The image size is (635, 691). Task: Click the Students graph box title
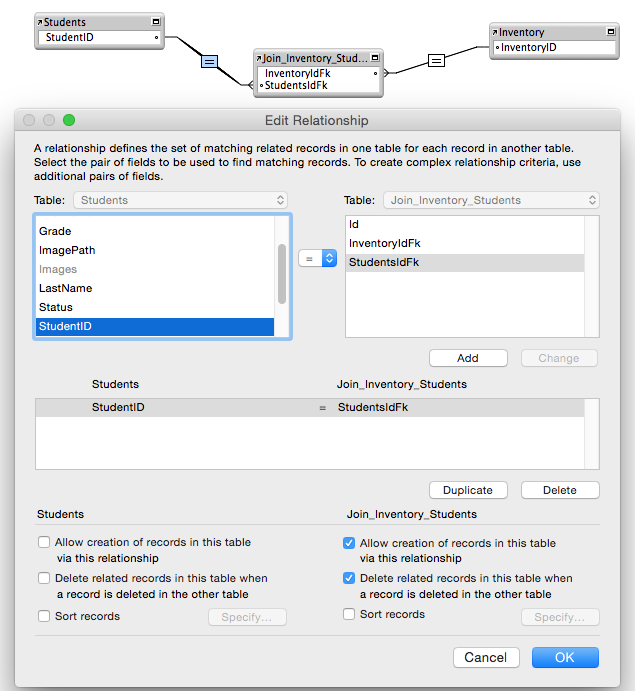65,22
